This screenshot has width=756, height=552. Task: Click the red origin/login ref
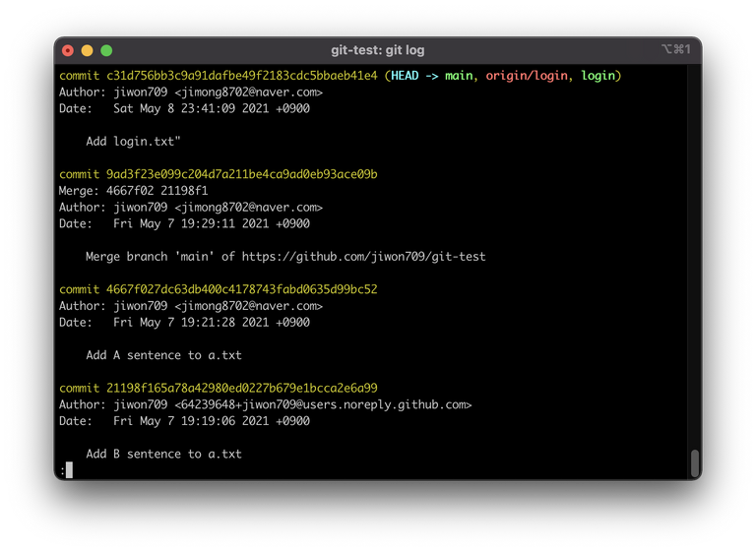pyautogui.click(x=527, y=76)
